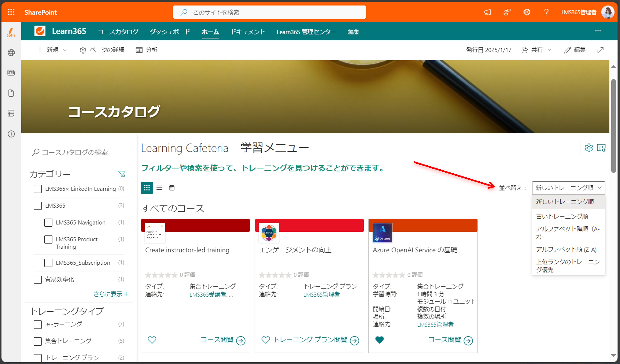620x364 pixels.
Task: Switch to grid tile view
Action: tap(147, 188)
